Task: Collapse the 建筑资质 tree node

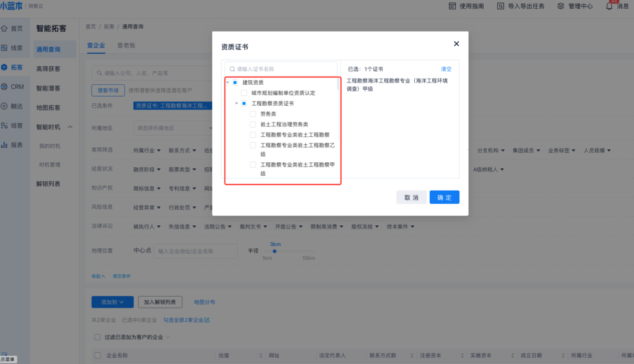Action: pos(227,82)
